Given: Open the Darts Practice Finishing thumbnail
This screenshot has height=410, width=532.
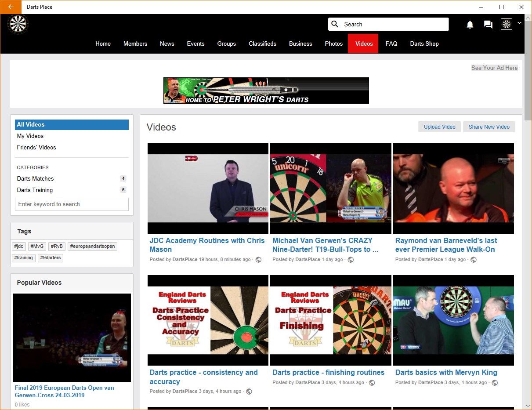Looking at the screenshot, I should coord(330,320).
